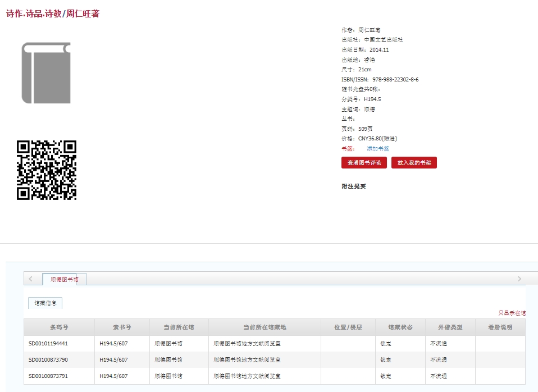Click the 只显示本馆 link
538x392 pixels.
click(512, 313)
